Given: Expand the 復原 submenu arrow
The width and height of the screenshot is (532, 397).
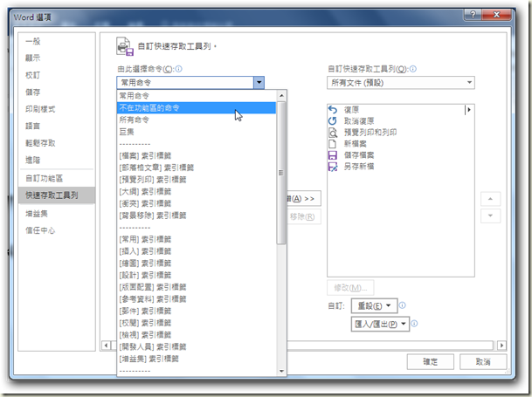Looking at the screenshot, I should [x=469, y=110].
